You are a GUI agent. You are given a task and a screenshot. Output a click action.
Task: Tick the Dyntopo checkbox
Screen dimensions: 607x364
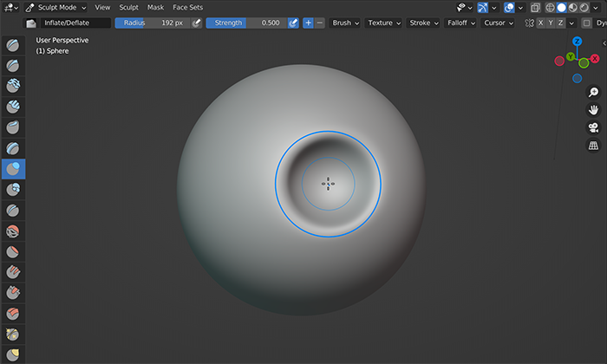pos(586,23)
